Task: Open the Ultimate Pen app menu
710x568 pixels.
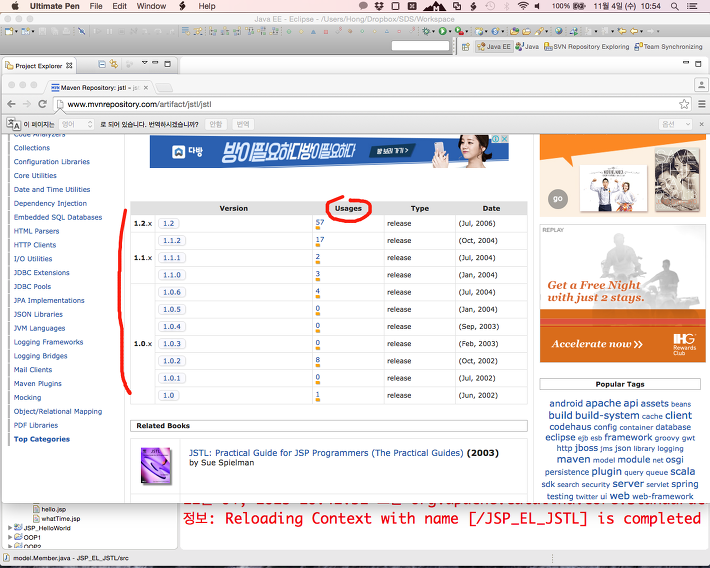Action: (54, 6)
